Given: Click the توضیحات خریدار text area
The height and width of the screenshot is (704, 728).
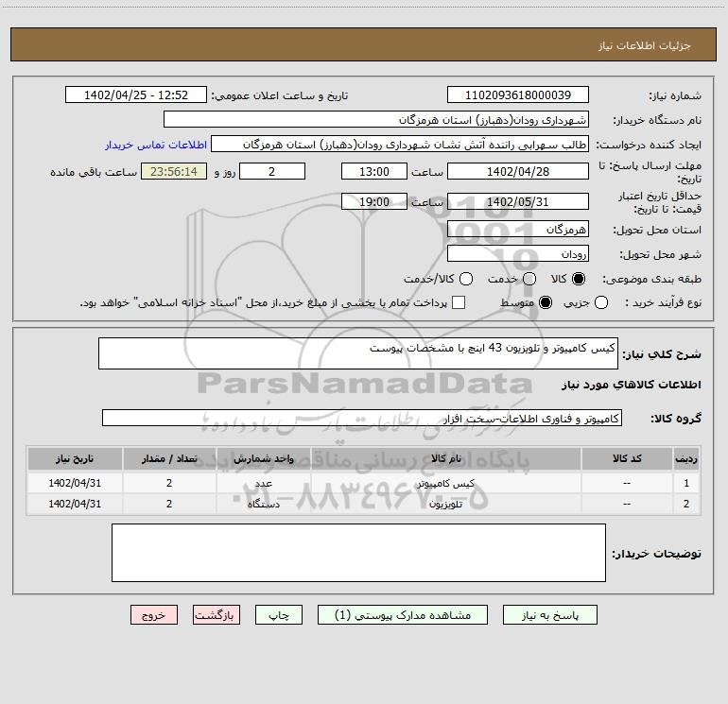Looking at the screenshot, I should (x=358, y=553).
